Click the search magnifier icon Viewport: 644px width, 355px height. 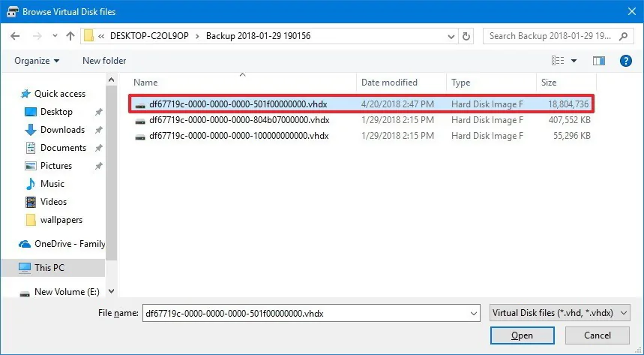624,36
